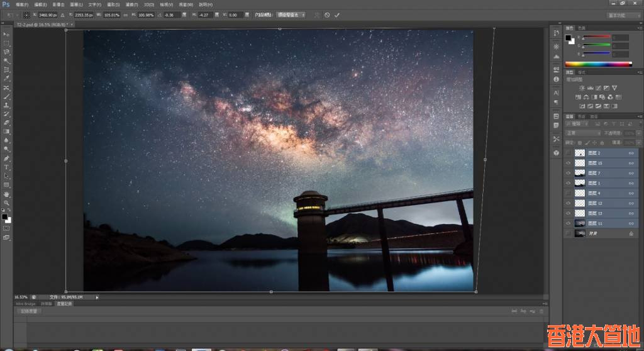Image resolution: width=644 pixels, height=351 pixels.
Task: Select the 圖層 11 layer thumbnail
Action: pyautogui.click(x=579, y=223)
